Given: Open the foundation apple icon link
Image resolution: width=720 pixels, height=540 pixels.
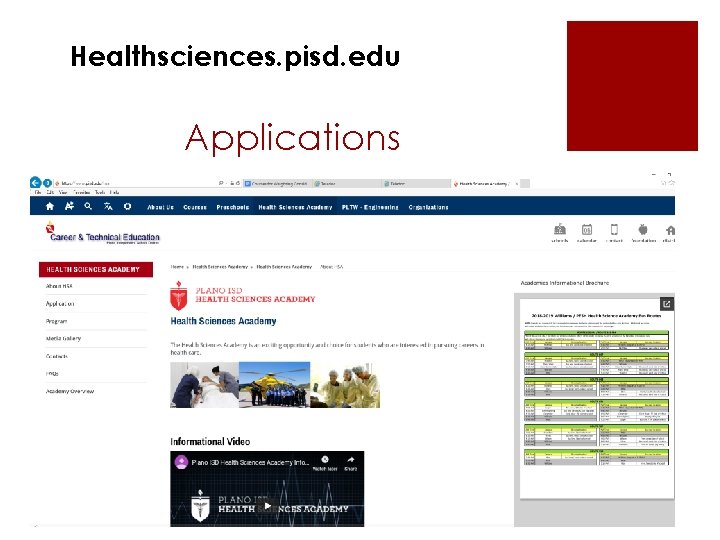Looking at the screenshot, I should pyautogui.click(x=643, y=233).
